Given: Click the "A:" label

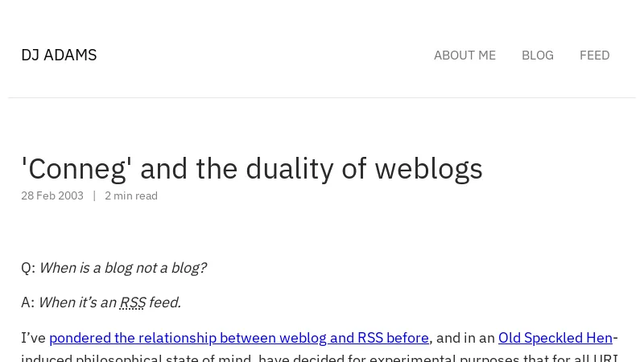Looking at the screenshot, I should [28, 302].
